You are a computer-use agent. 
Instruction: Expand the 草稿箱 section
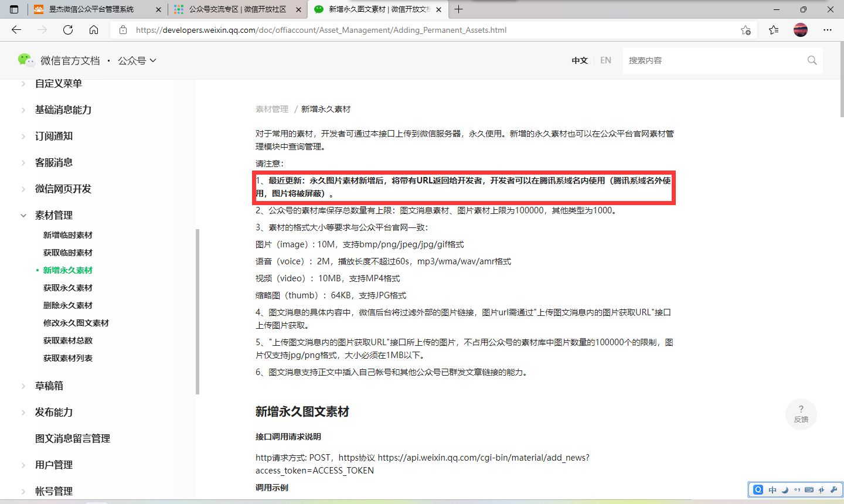click(x=49, y=386)
